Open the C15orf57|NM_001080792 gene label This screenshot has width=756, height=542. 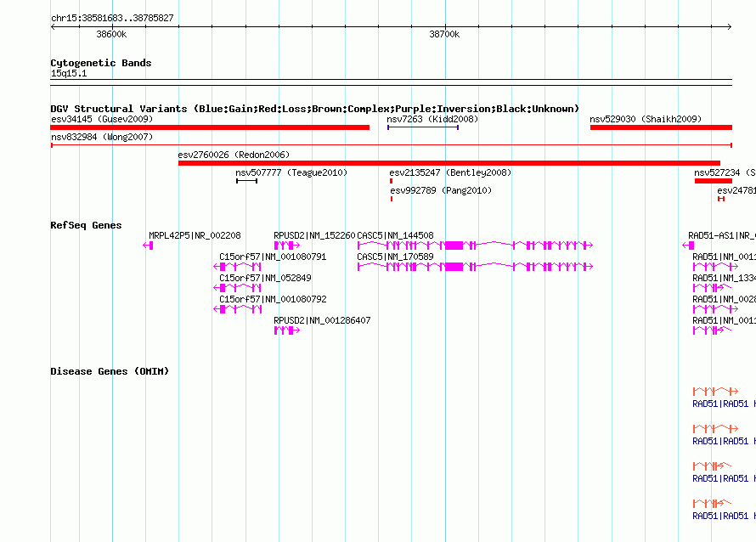[273, 299]
